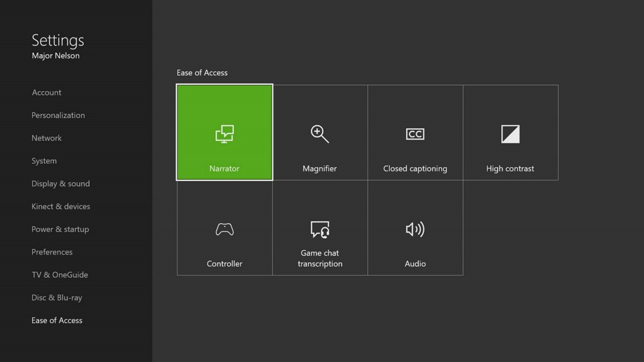
Task: Open Kinect & devices settings
Action: tap(61, 206)
